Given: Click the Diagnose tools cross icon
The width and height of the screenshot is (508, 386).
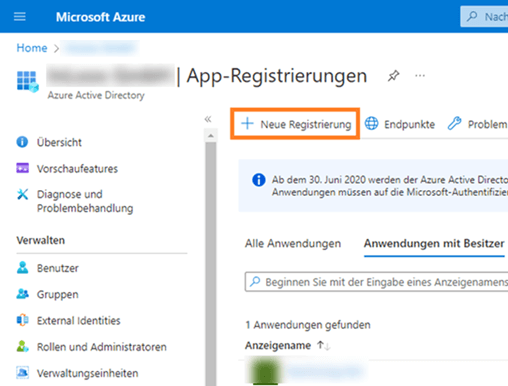Looking at the screenshot, I should click(23, 194).
